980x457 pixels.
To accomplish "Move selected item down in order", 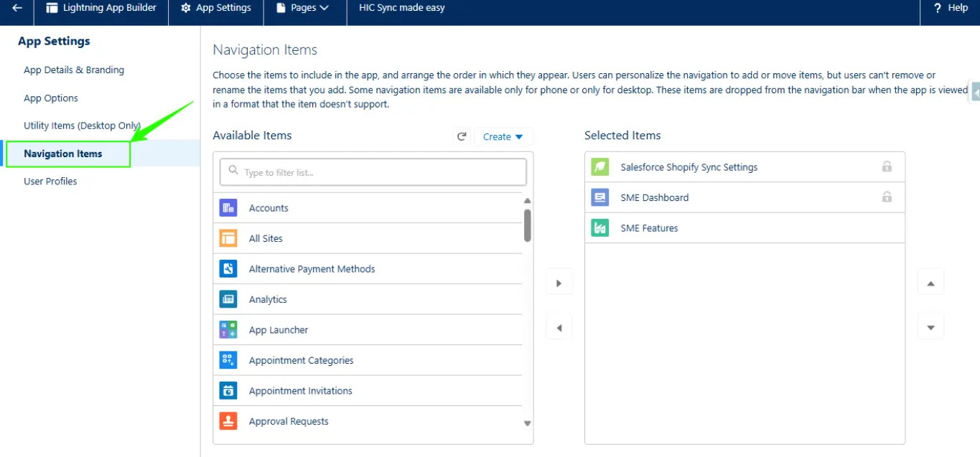I will tap(930, 327).
